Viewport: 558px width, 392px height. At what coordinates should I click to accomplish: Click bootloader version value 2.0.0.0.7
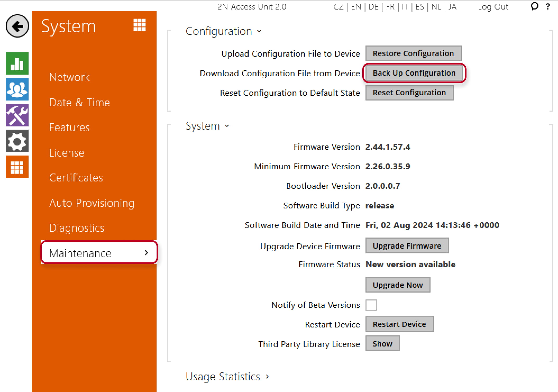point(383,186)
